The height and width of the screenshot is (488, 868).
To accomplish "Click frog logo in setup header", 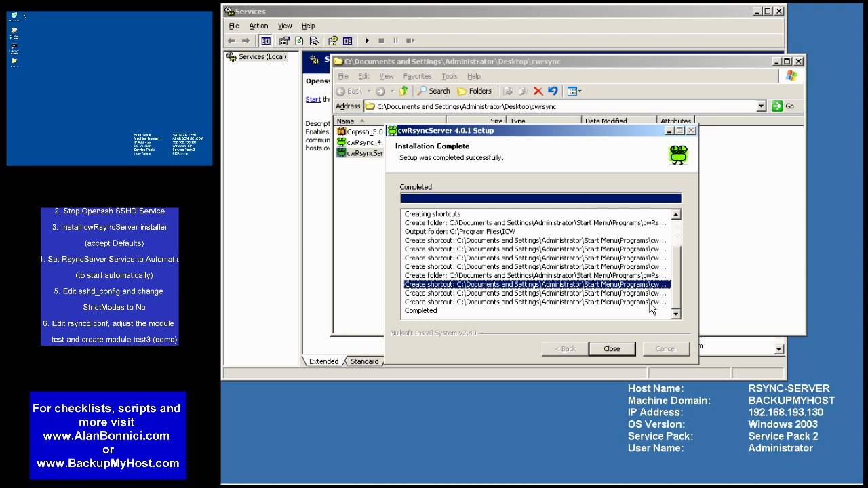I will point(678,155).
